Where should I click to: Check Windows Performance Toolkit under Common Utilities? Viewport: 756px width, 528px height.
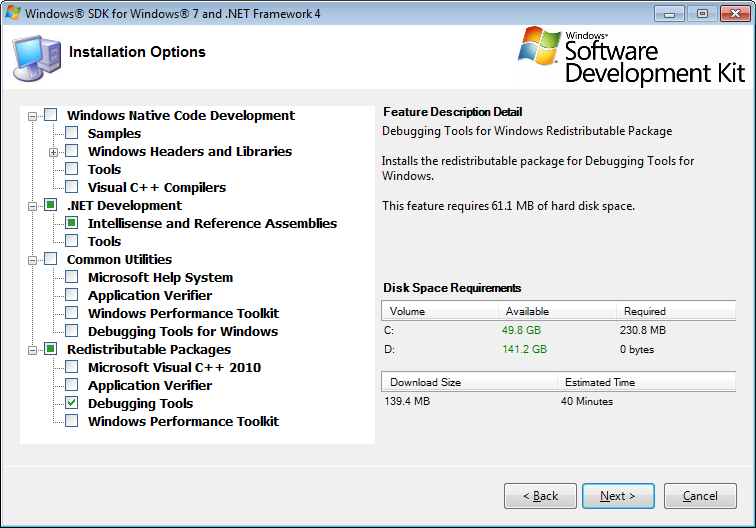71,313
